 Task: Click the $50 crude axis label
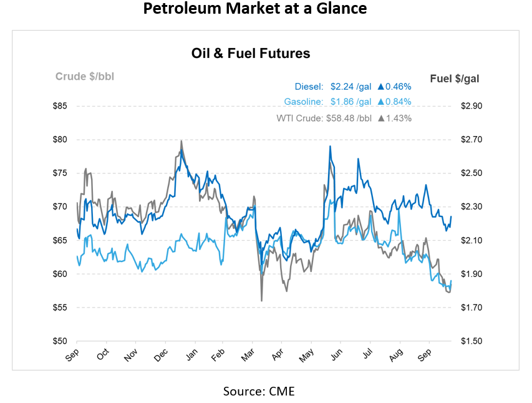point(59,341)
